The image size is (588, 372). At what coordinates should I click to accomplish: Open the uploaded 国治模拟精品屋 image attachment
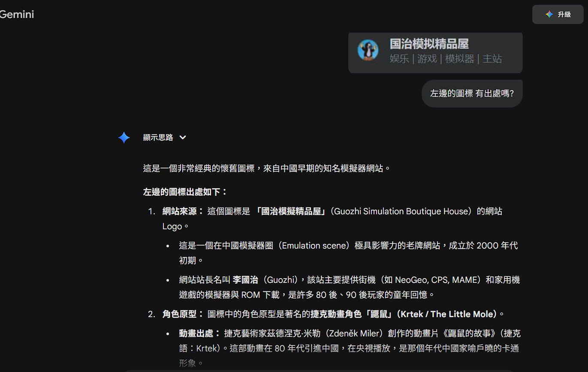pos(435,52)
